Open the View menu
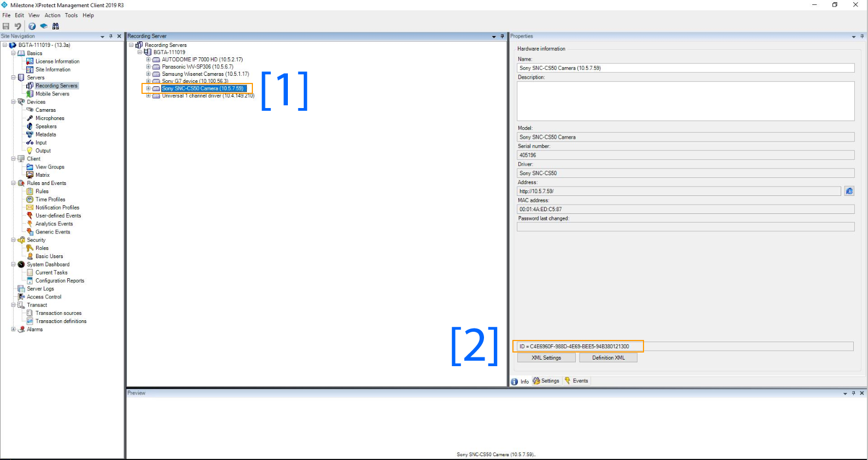 click(34, 15)
